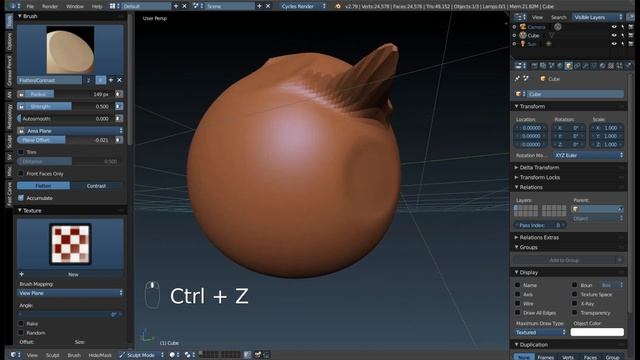Enable Front Faces Only checkbox
The image size is (640, 360).
point(21,173)
